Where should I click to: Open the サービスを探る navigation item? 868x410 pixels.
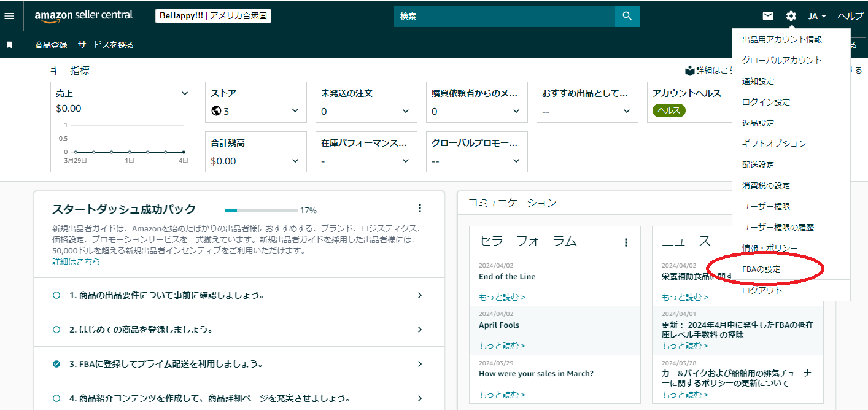pyautogui.click(x=106, y=45)
